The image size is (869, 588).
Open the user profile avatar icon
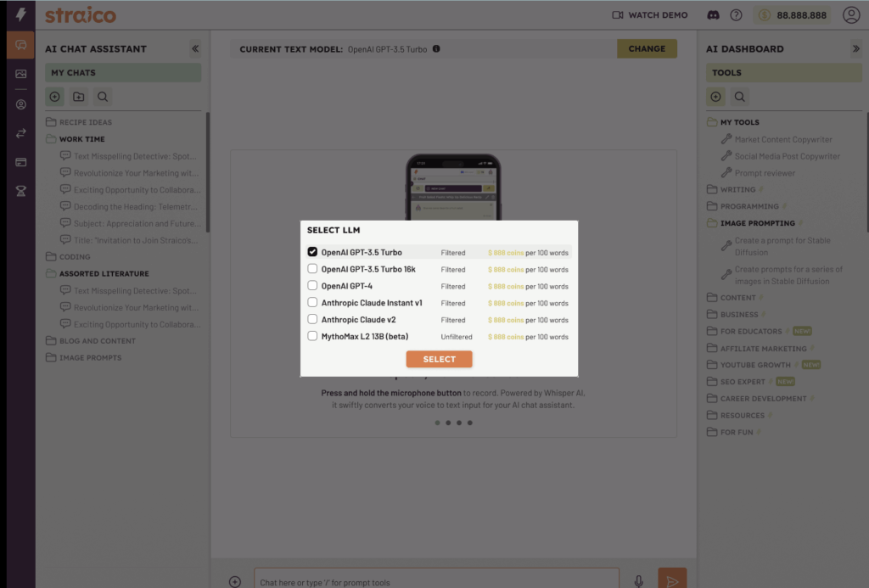(851, 15)
